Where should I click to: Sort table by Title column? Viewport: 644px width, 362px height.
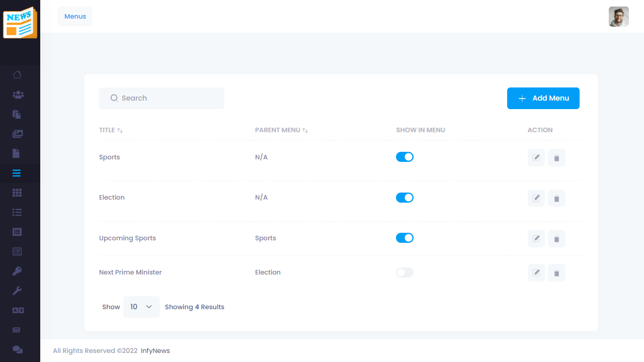(x=111, y=130)
